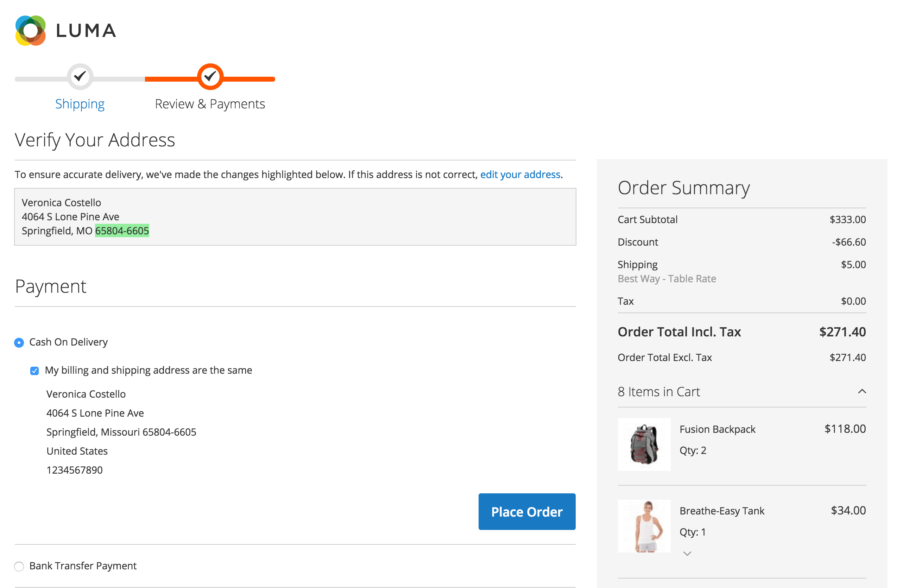Click the Review & Payments checkmark circle
The image size is (897, 588).
(210, 77)
